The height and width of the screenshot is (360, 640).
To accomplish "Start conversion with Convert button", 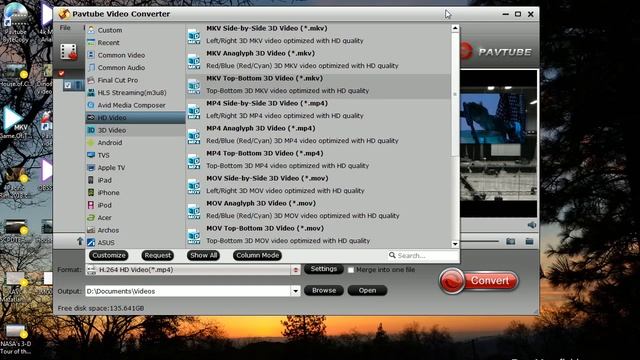I will (479, 281).
